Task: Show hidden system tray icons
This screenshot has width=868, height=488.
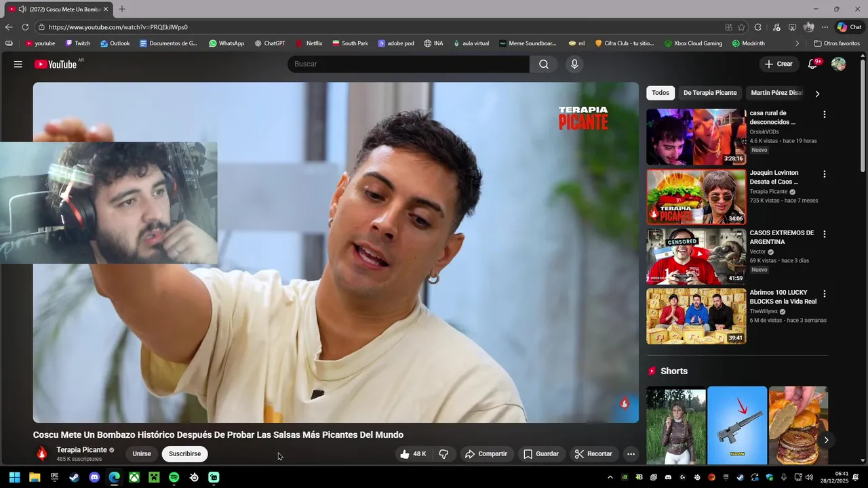Action: point(610,477)
